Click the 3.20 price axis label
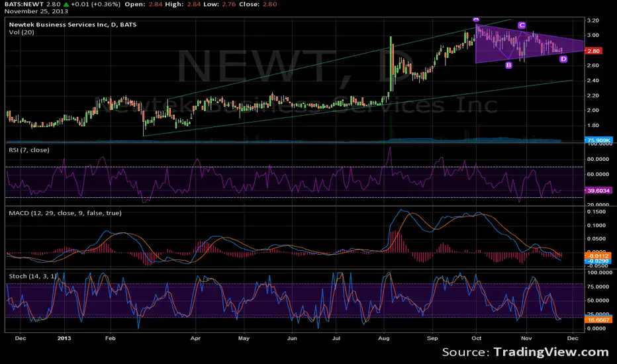617x364 pixels. coord(593,21)
